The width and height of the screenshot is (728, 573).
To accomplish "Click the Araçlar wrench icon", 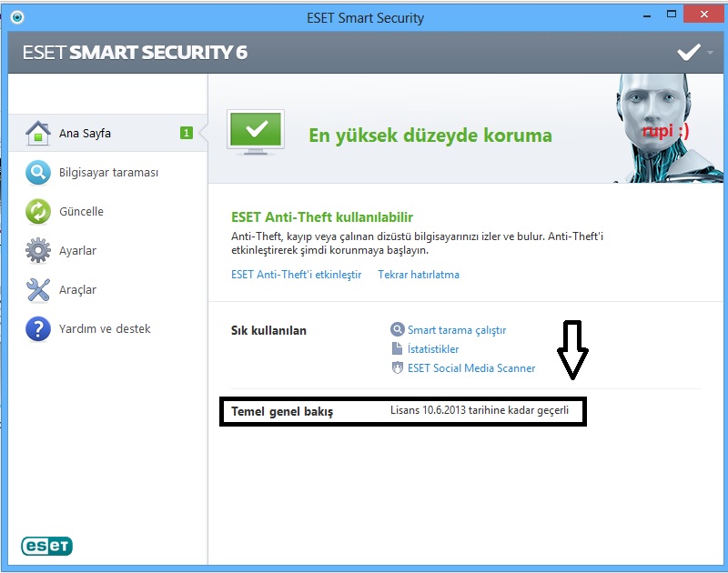I will (37, 289).
